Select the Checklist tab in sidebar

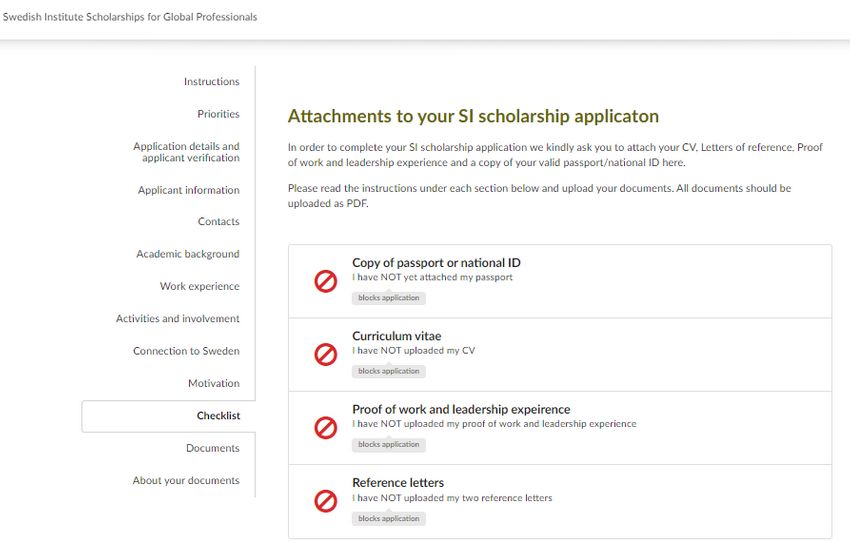click(218, 416)
